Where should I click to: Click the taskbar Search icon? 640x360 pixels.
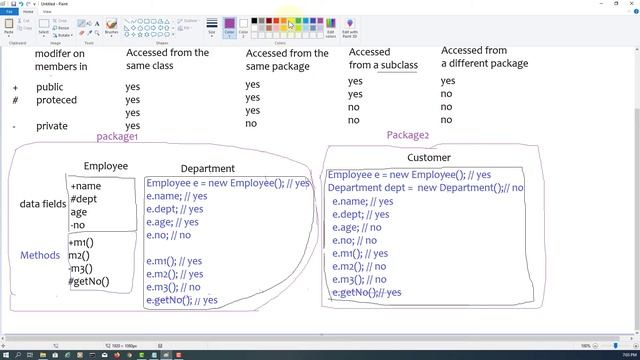18,355
